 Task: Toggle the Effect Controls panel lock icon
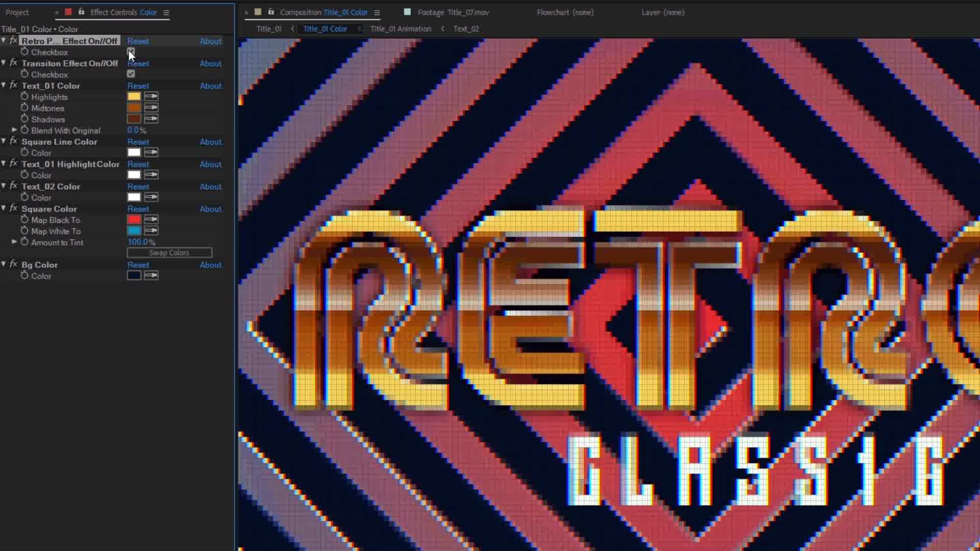pyautogui.click(x=81, y=12)
